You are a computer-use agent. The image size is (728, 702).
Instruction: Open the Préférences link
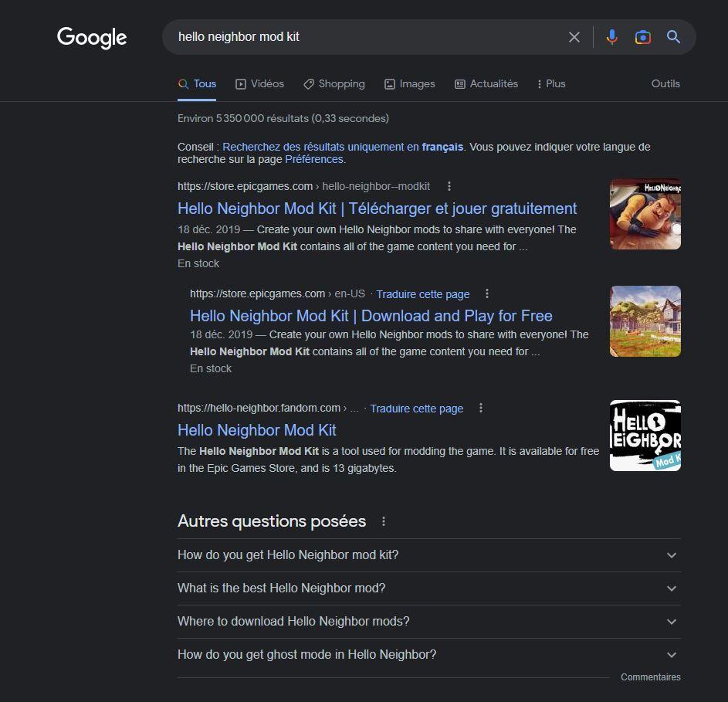point(314,159)
